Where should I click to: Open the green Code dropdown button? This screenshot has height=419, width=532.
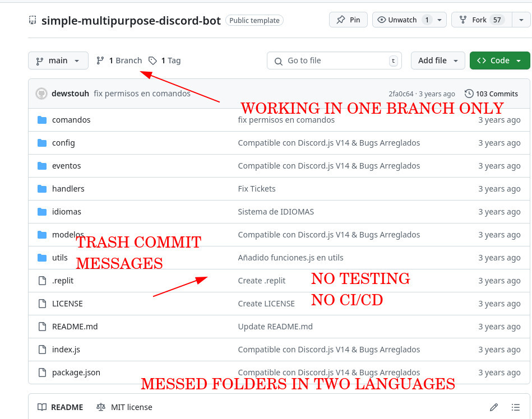pos(500,60)
